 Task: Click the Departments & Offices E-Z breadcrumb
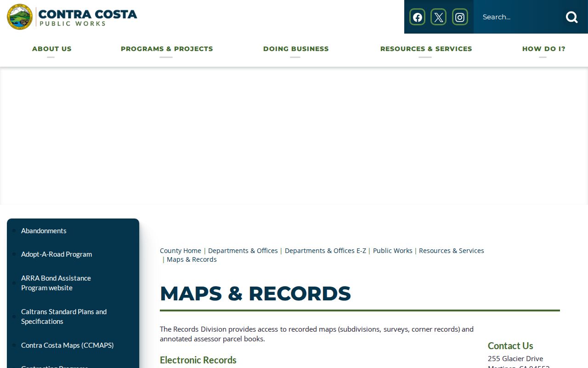point(325,251)
